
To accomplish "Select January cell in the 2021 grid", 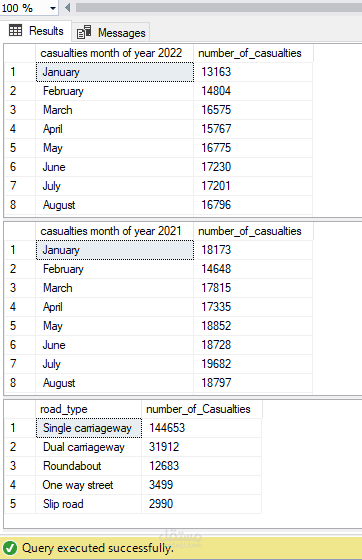I will tap(114, 250).
